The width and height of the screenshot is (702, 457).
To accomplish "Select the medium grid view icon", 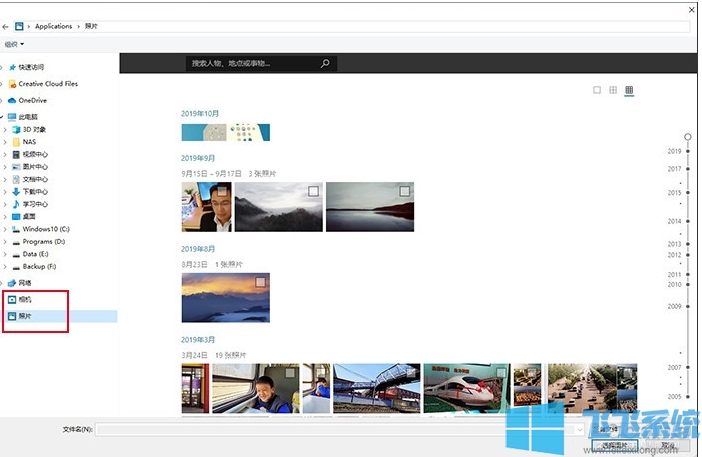I will click(613, 90).
